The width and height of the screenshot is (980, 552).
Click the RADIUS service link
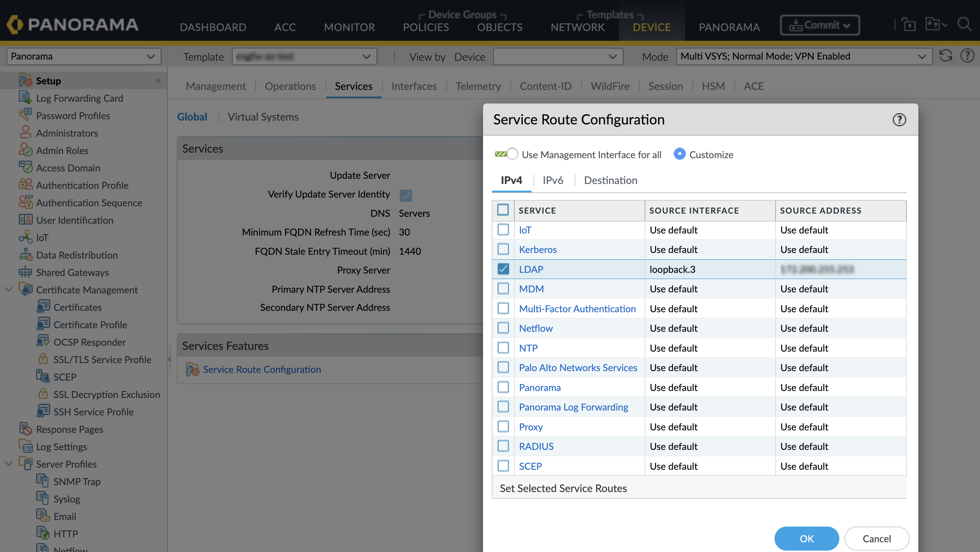coord(536,446)
